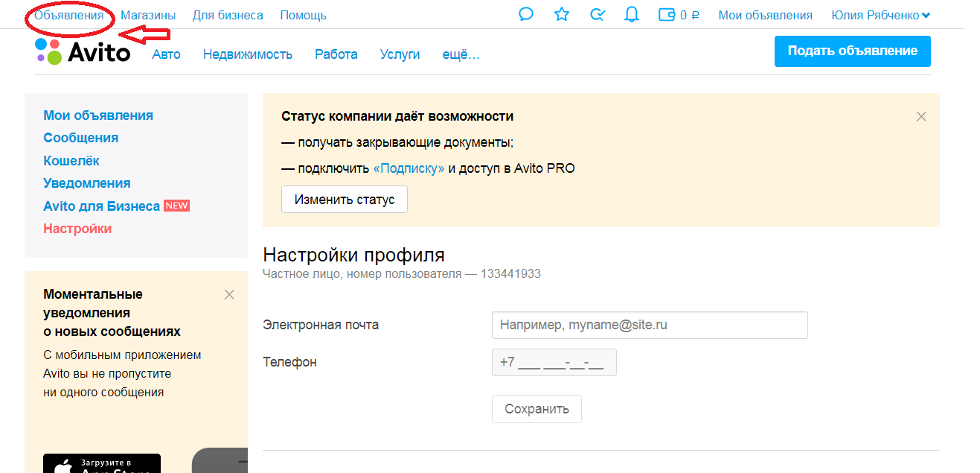
Task: Click Мои объявления link in header
Action: [x=766, y=15]
